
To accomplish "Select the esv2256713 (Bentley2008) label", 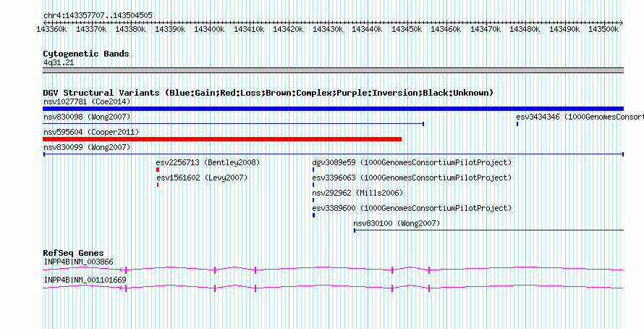I will (x=208, y=162).
